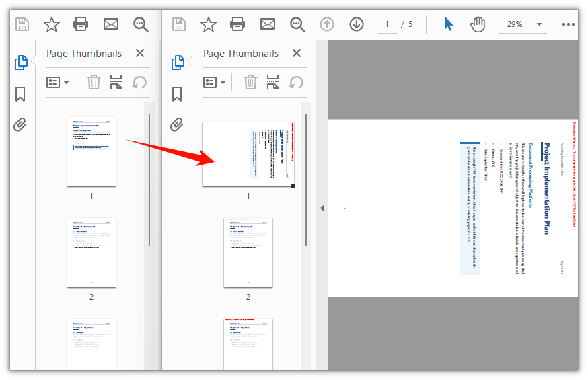Click the Rotate pages icon in left panel

tap(139, 83)
